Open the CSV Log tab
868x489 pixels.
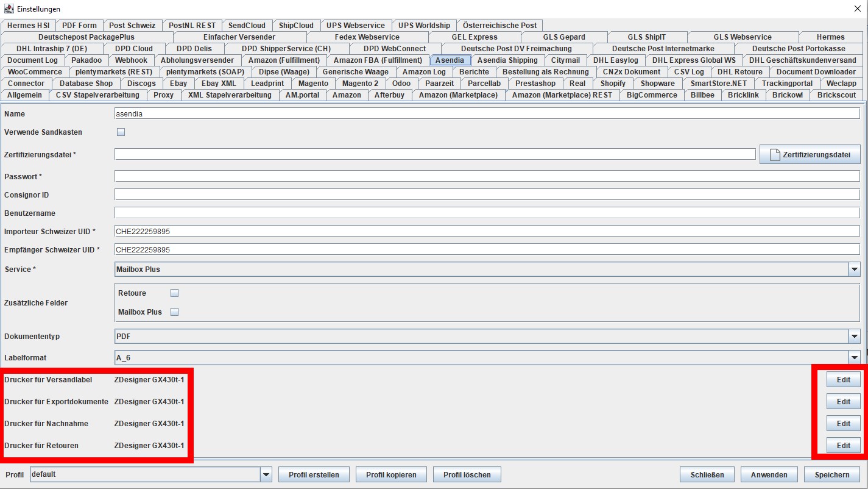(689, 72)
